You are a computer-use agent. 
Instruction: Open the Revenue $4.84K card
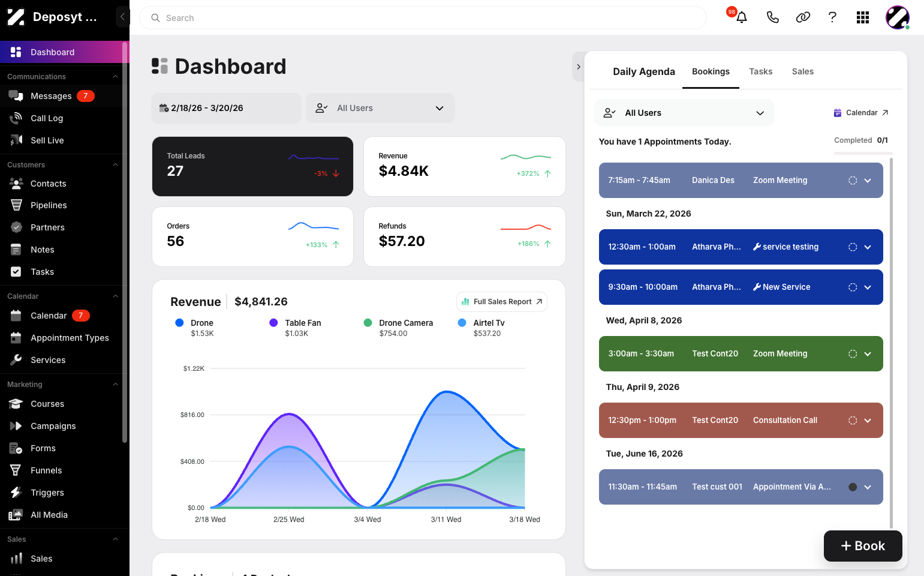pos(465,166)
